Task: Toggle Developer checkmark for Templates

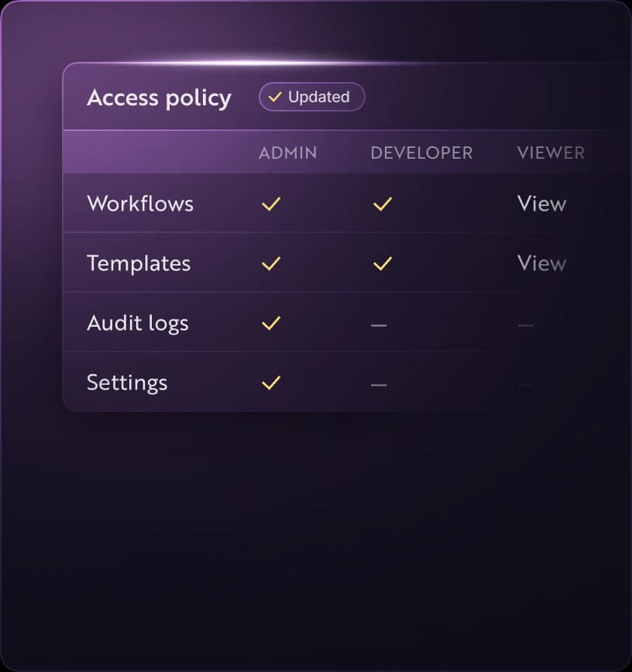Action: [x=383, y=263]
